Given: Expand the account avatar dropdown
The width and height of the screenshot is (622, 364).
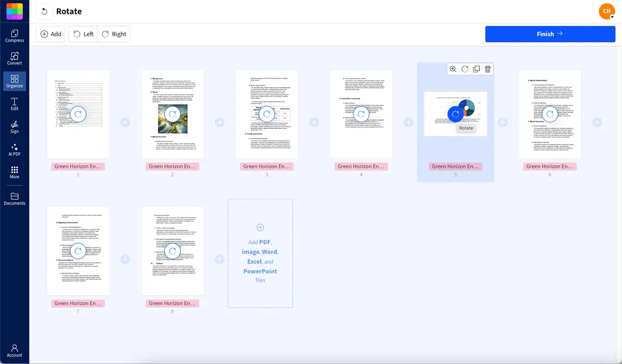Looking at the screenshot, I should pyautogui.click(x=606, y=11).
